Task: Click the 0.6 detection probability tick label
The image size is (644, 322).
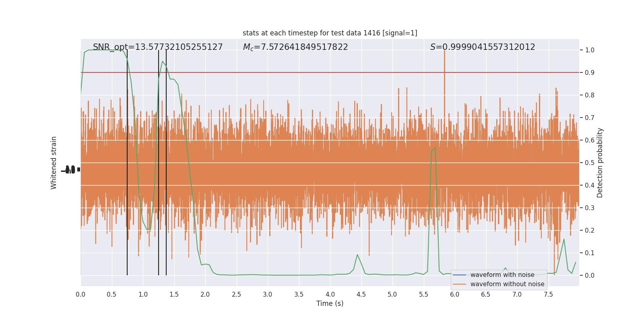Action: coord(590,140)
